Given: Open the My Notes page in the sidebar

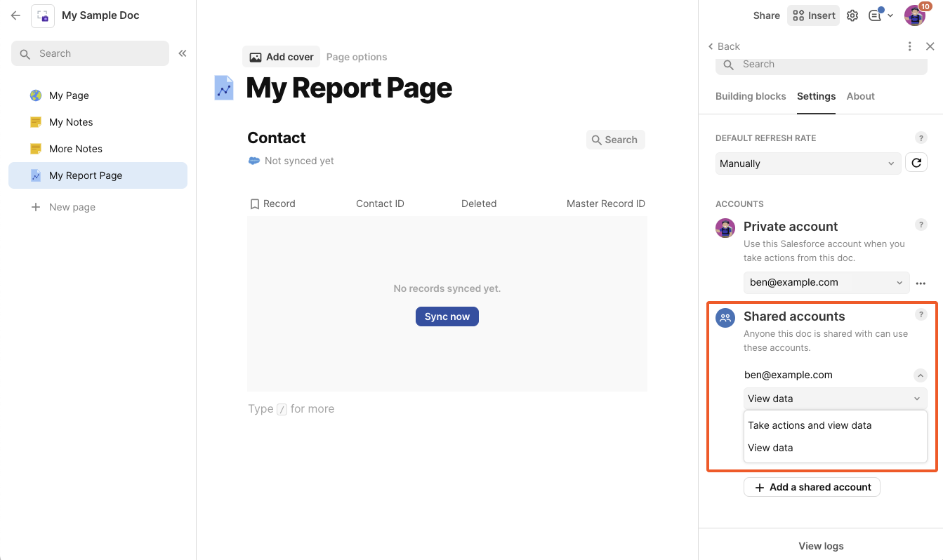Looking at the screenshot, I should click(x=71, y=122).
